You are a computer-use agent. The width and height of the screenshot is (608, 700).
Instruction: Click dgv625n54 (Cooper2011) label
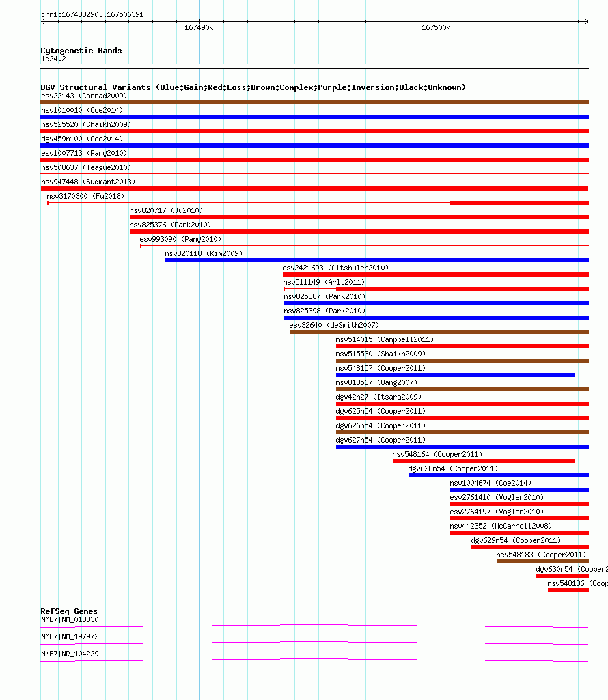(x=381, y=411)
